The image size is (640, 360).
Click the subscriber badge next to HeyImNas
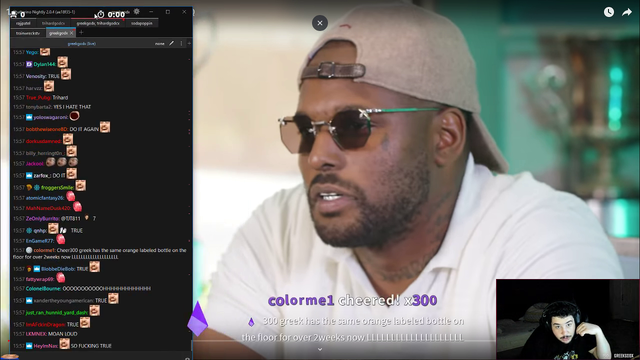29,346
